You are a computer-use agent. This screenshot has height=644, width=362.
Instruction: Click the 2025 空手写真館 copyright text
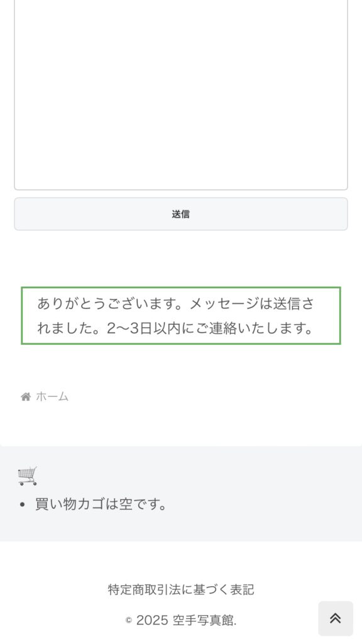pyautogui.click(x=186, y=620)
